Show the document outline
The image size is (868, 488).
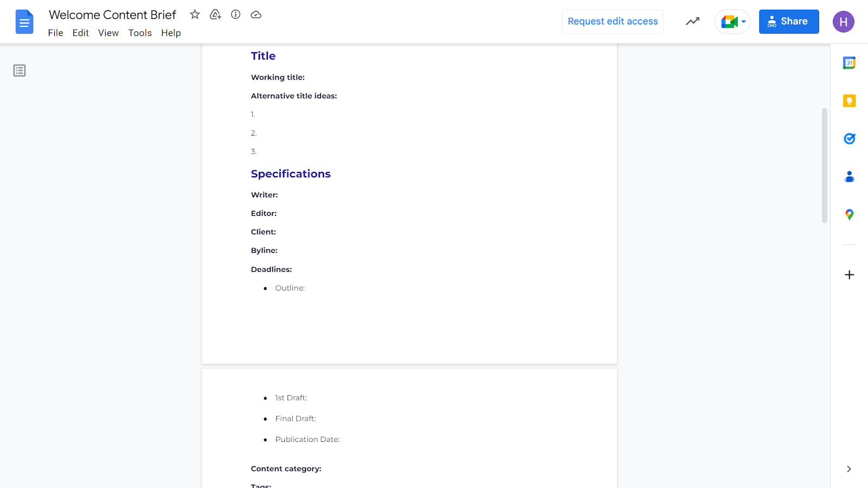tap(20, 70)
